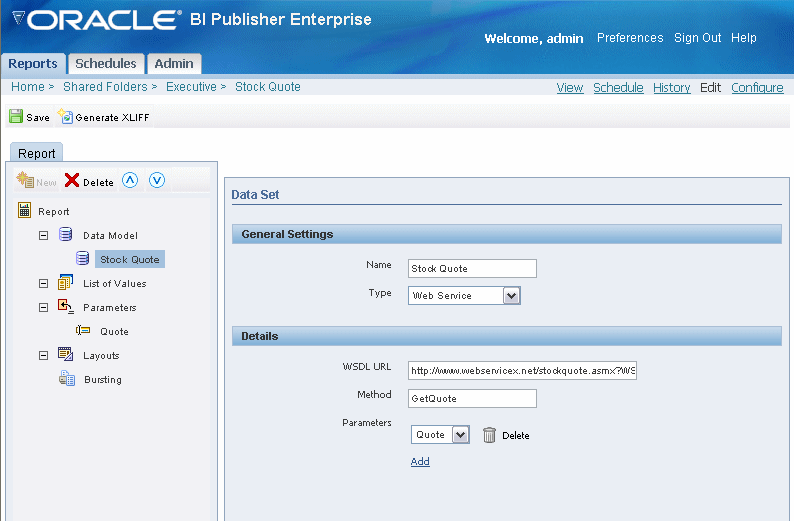Viewport: 794px width, 521px height.
Task: Open the View link
Action: click(570, 88)
